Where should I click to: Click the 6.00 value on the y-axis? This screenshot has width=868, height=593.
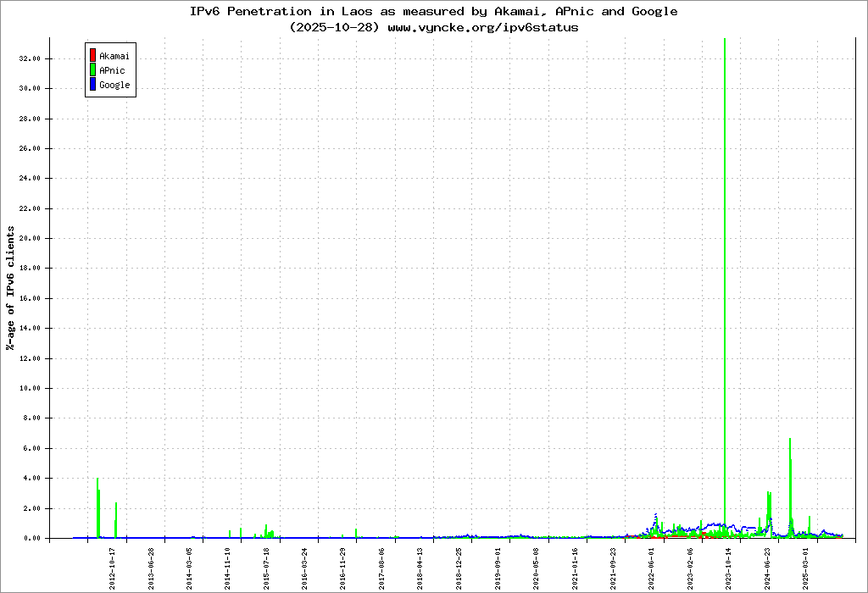click(32, 448)
